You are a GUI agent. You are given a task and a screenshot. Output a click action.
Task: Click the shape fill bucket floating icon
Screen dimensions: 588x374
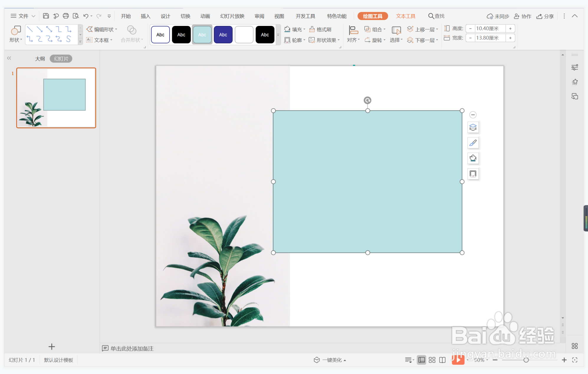[473, 158]
